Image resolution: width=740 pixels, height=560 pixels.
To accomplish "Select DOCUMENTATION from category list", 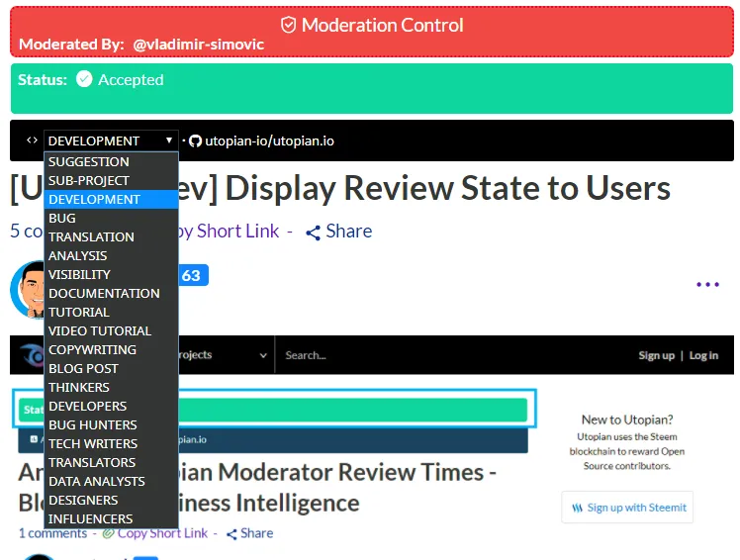I will click(111, 293).
